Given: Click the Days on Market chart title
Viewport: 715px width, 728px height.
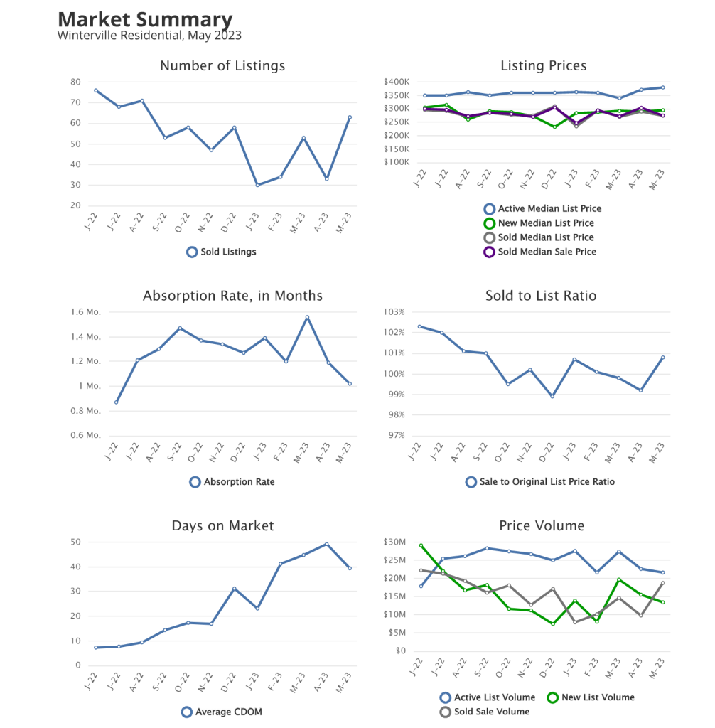Looking at the screenshot, I should (222, 526).
